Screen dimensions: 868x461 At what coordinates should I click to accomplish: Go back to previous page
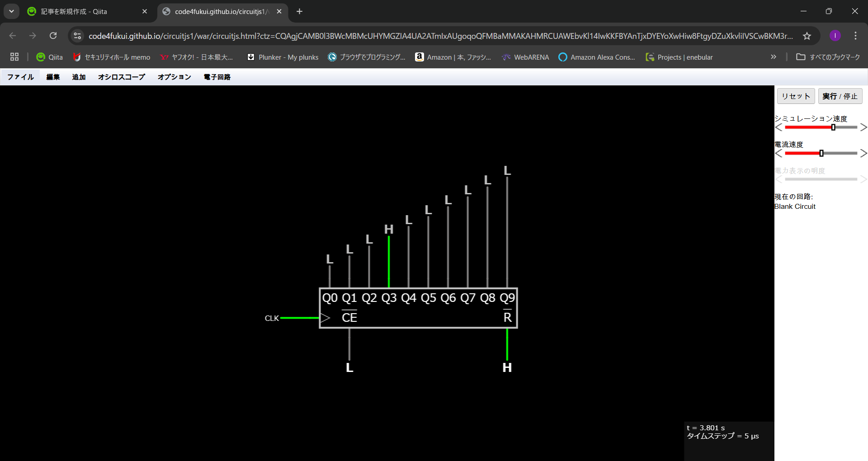(x=13, y=36)
